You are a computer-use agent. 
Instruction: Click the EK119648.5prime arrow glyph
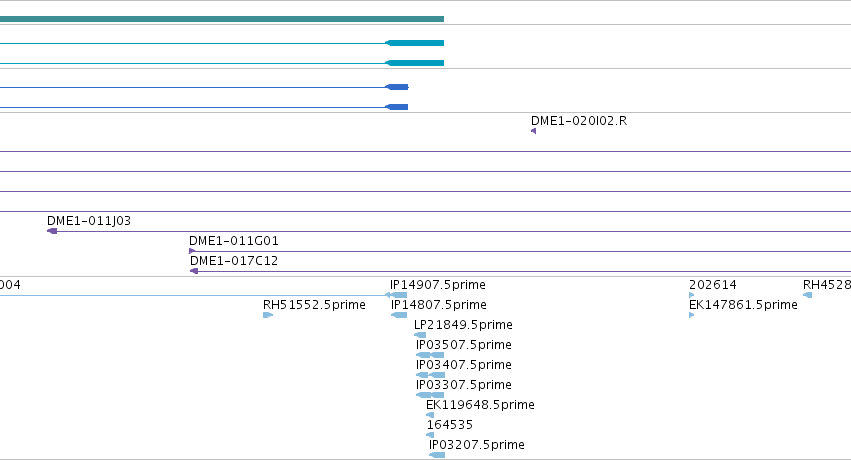tap(430, 415)
